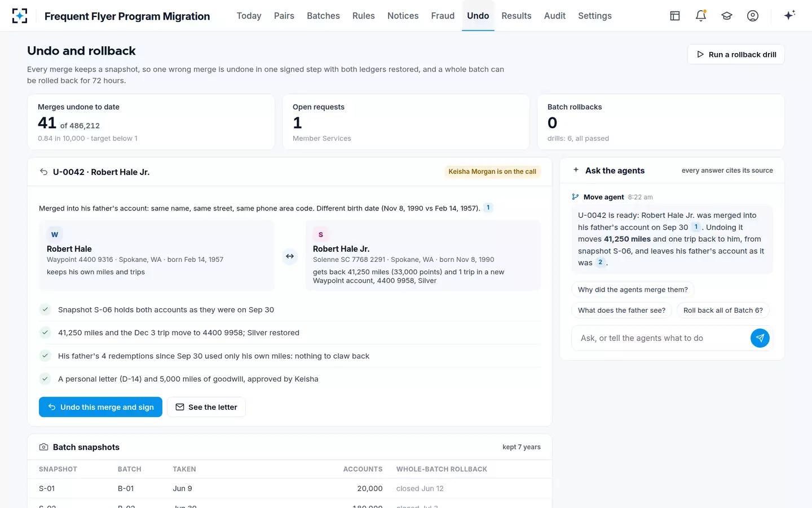Screen dimensions: 812x508
Task: Open the notifications bell
Action: [701, 16]
